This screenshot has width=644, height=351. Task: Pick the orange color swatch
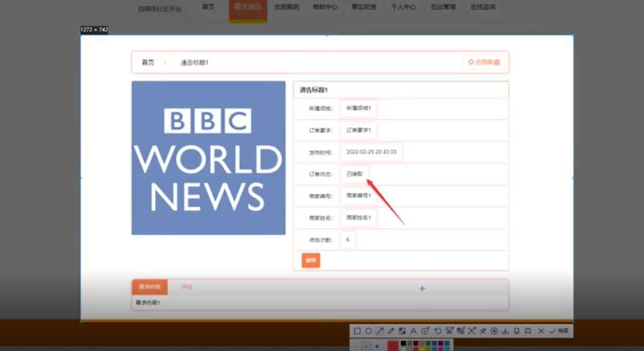(x=422, y=343)
